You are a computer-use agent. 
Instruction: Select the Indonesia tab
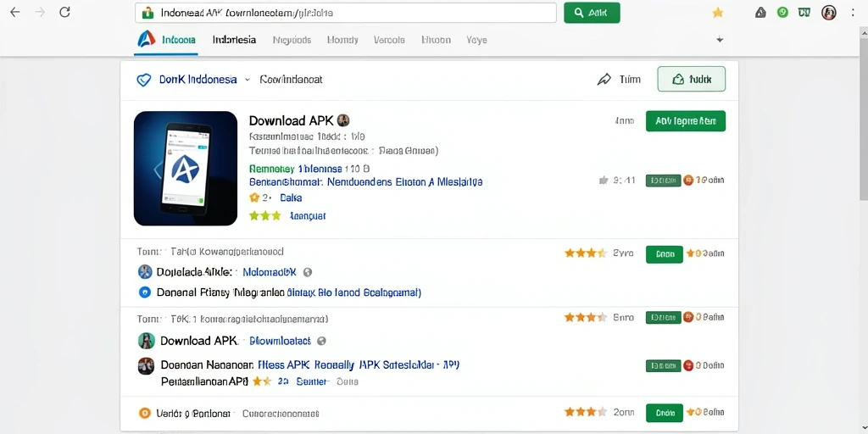(234, 40)
